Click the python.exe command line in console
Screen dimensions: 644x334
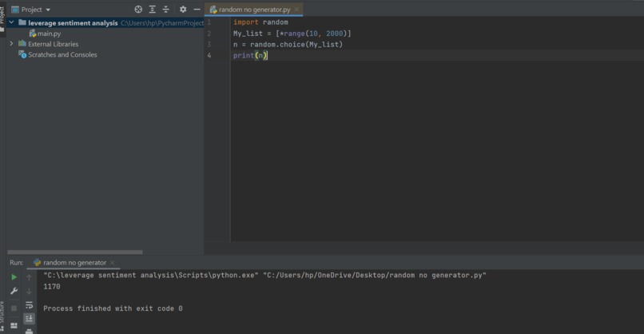pos(264,275)
